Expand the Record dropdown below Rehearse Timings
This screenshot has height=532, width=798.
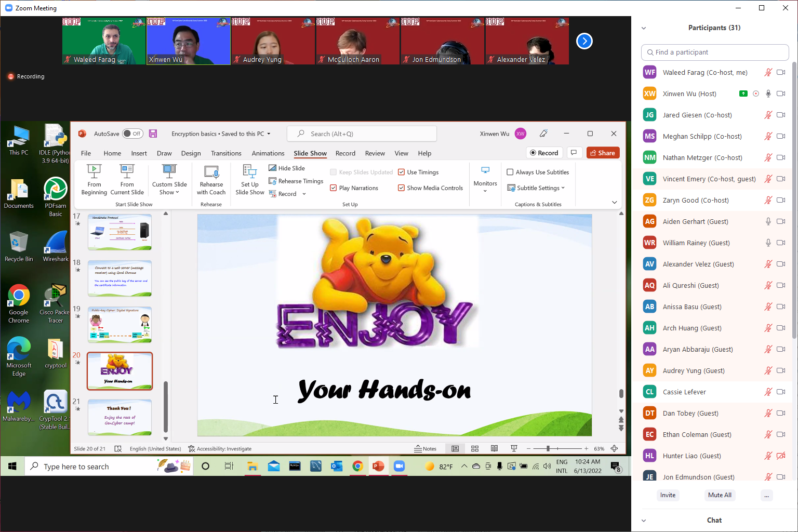[x=304, y=194]
